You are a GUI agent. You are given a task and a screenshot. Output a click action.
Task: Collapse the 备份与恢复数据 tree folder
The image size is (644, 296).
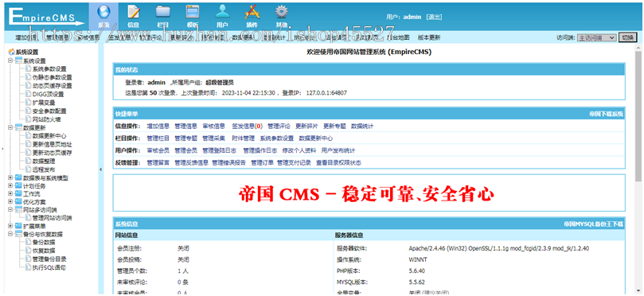click(x=10, y=234)
